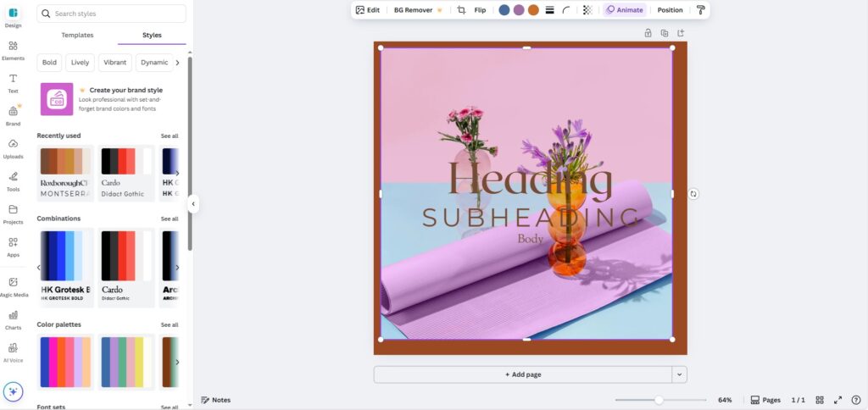The height and width of the screenshot is (410, 868).
Task: Click the duplicate page icon above canvas
Action: (x=665, y=33)
